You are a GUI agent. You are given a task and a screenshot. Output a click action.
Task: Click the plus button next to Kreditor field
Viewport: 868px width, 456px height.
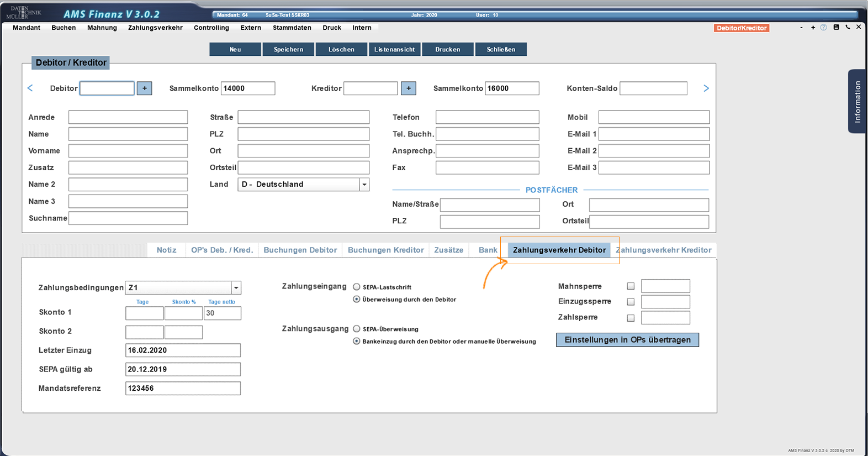point(408,88)
